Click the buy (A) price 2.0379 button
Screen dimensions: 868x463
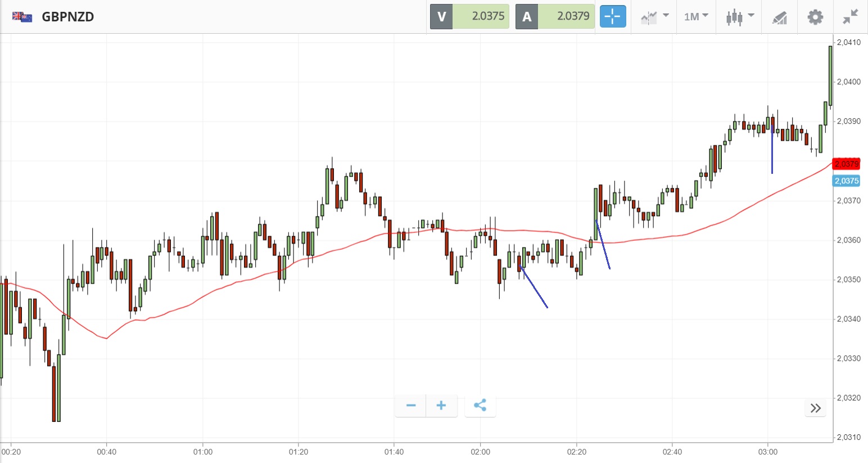tap(555, 16)
